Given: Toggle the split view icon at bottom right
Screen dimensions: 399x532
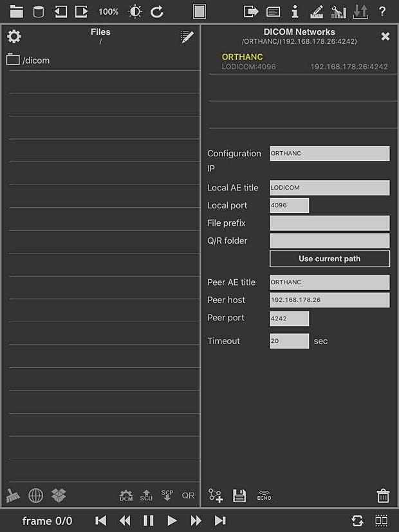Looking at the screenshot, I should coord(382,520).
